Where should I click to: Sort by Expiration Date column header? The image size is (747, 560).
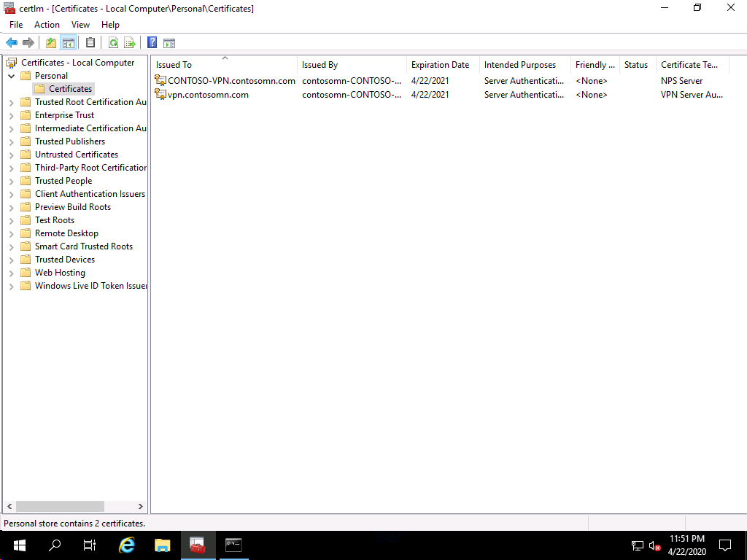tap(440, 65)
